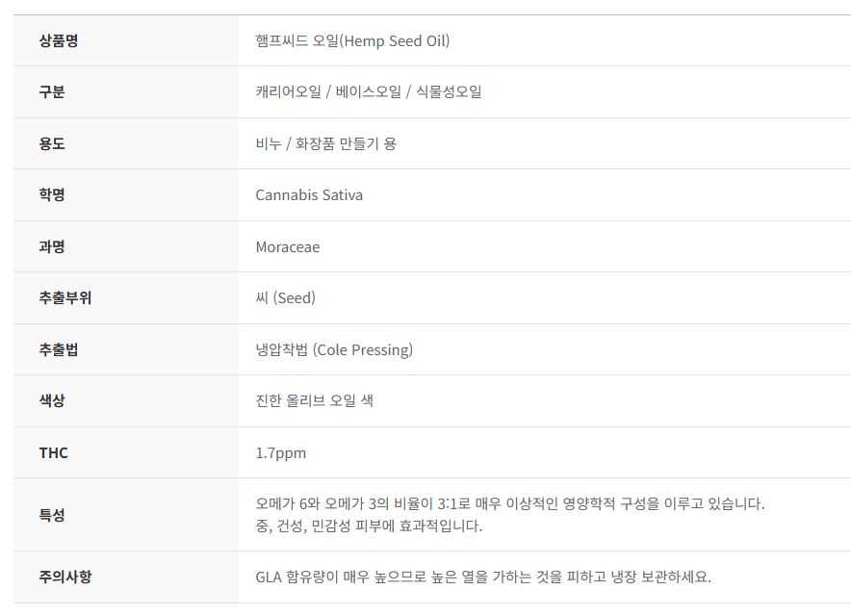Click the GLA 함유량 storage caution text

click(482, 577)
